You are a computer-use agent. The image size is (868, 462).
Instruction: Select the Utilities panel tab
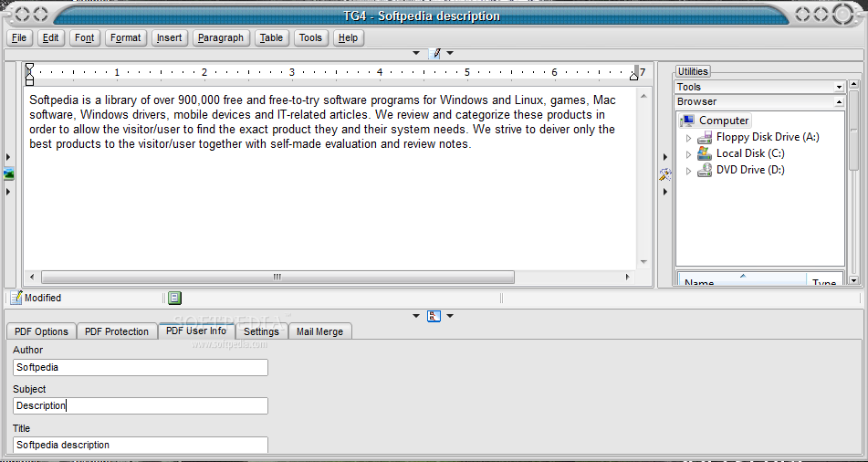[x=693, y=71]
